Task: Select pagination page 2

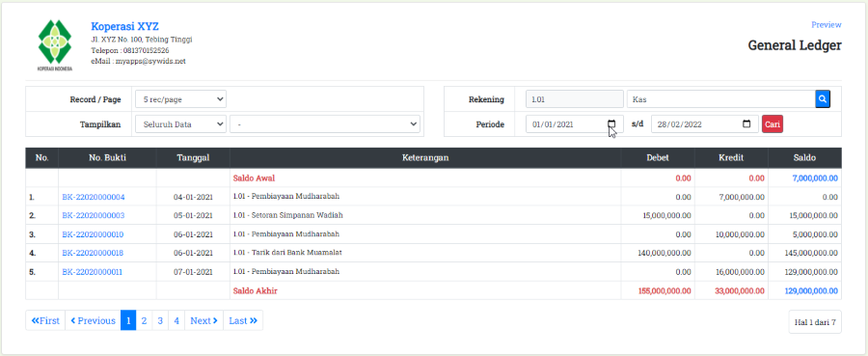Action: tap(144, 320)
